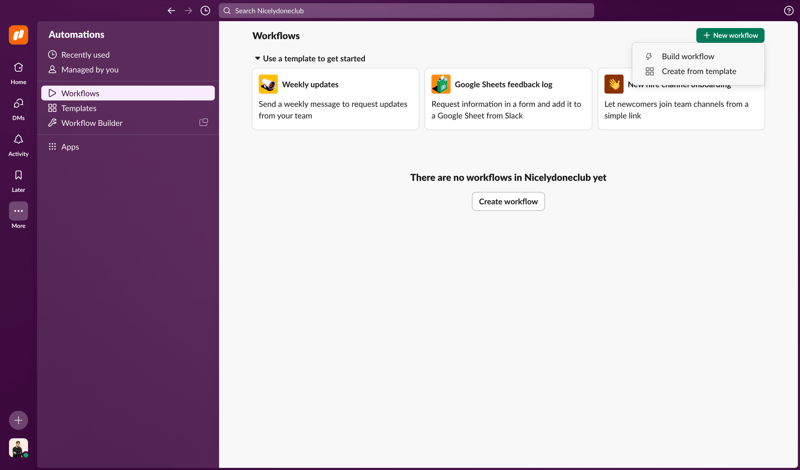Select the Workflows sidebar item

coord(128,93)
